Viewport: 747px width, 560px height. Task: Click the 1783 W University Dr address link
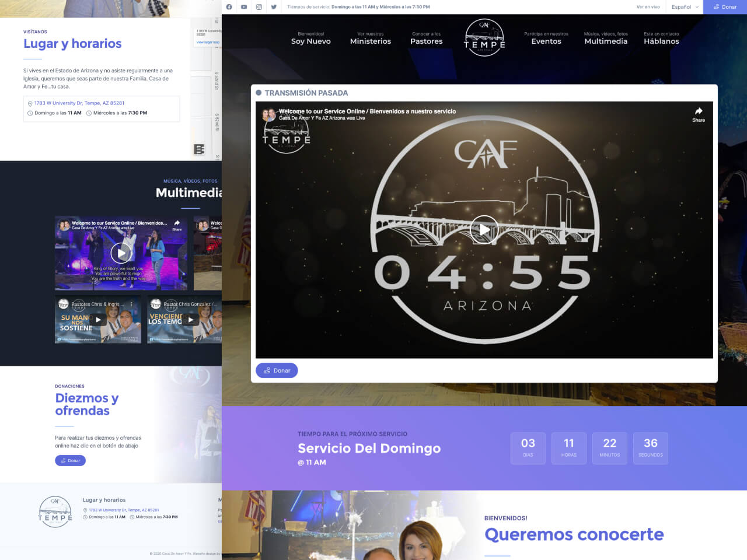click(x=79, y=103)
